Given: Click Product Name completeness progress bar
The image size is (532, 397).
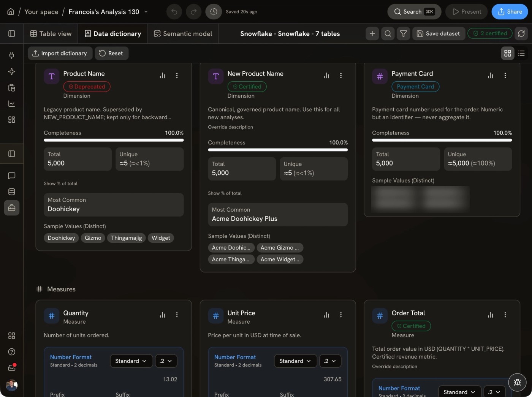Looking at the screenshot, I should 114,140.
